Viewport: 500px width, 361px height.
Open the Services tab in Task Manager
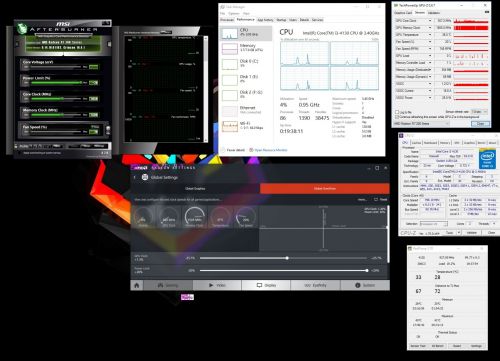(317, 20)
